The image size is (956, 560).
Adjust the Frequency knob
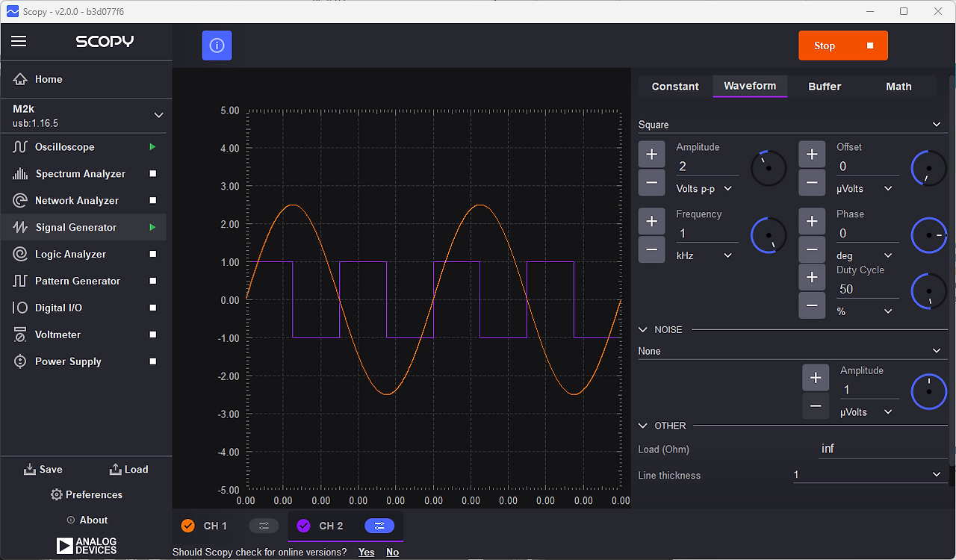tap(769, 235)
